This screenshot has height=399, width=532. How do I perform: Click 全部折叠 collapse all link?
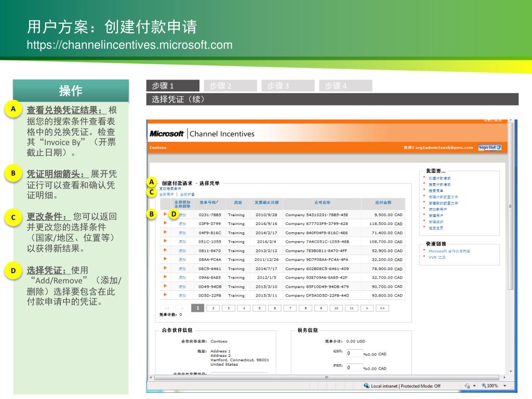(187, 195)
